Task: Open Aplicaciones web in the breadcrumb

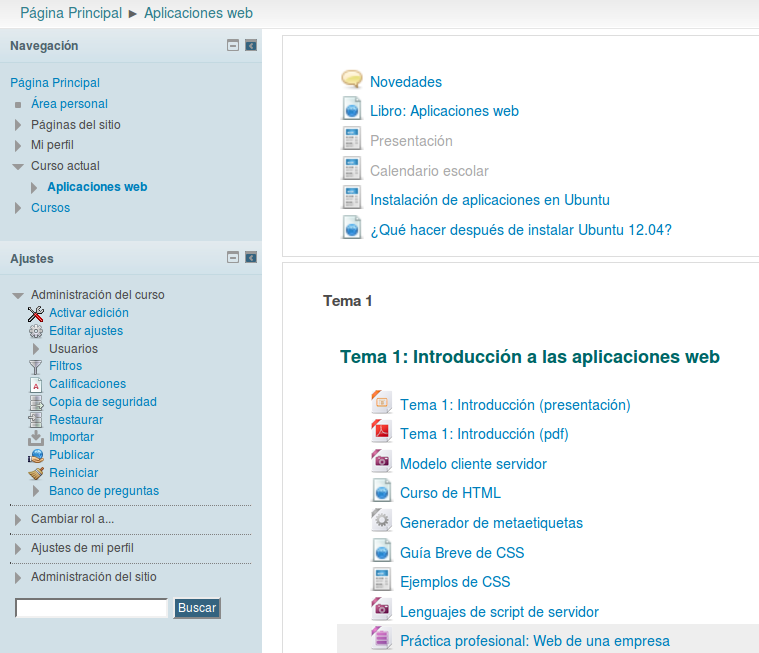Action: pos(198,13)
